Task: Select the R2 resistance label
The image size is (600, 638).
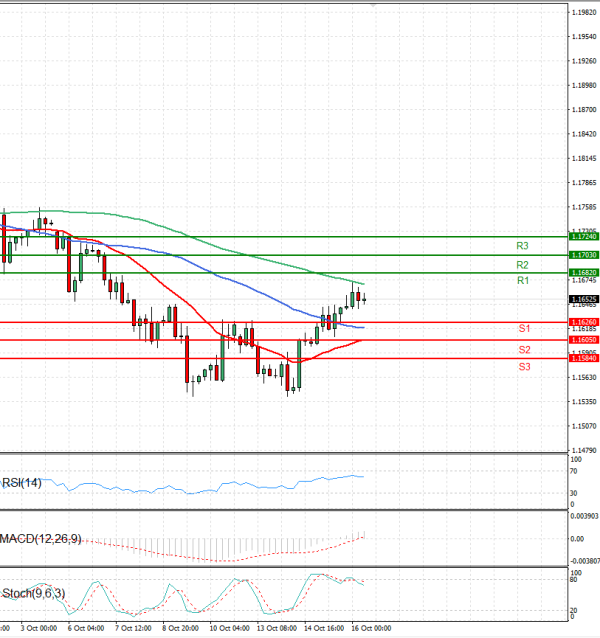Action: (522, 265)
